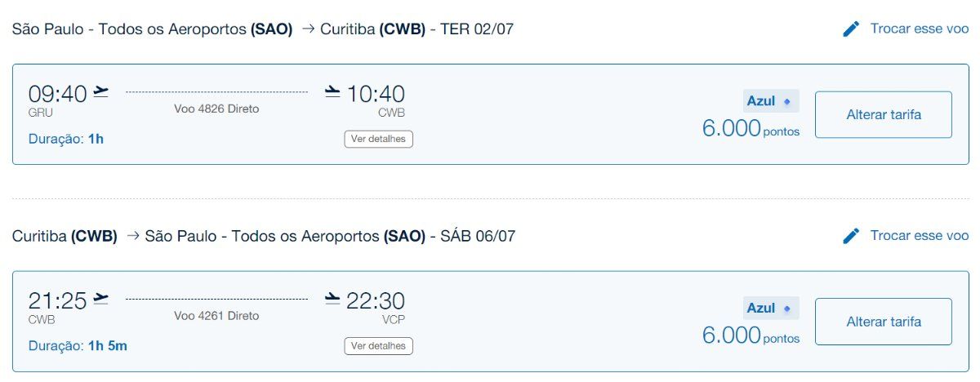Screen dimensions: 980x382
Task: Click the 6.000 pontos price of first flight
Action: click(x=751, y=129)
